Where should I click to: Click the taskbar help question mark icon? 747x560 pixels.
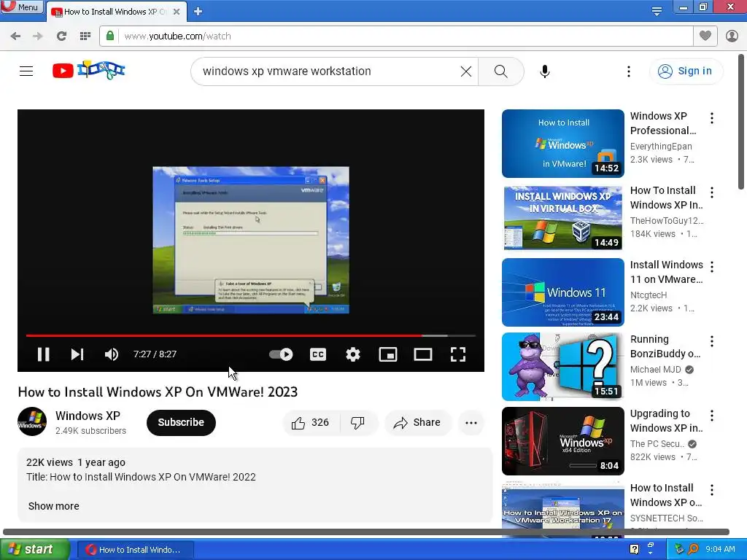(x=634, y=549)
